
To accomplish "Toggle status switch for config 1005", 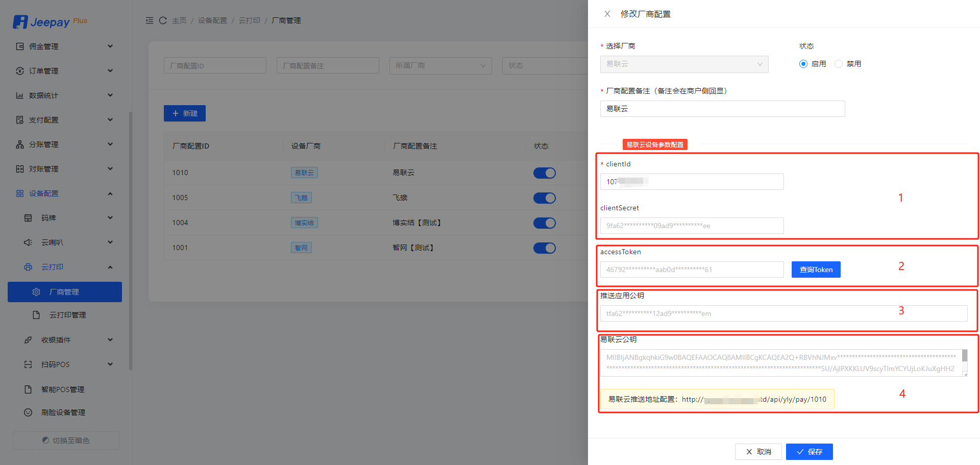I will pos(544,198).
